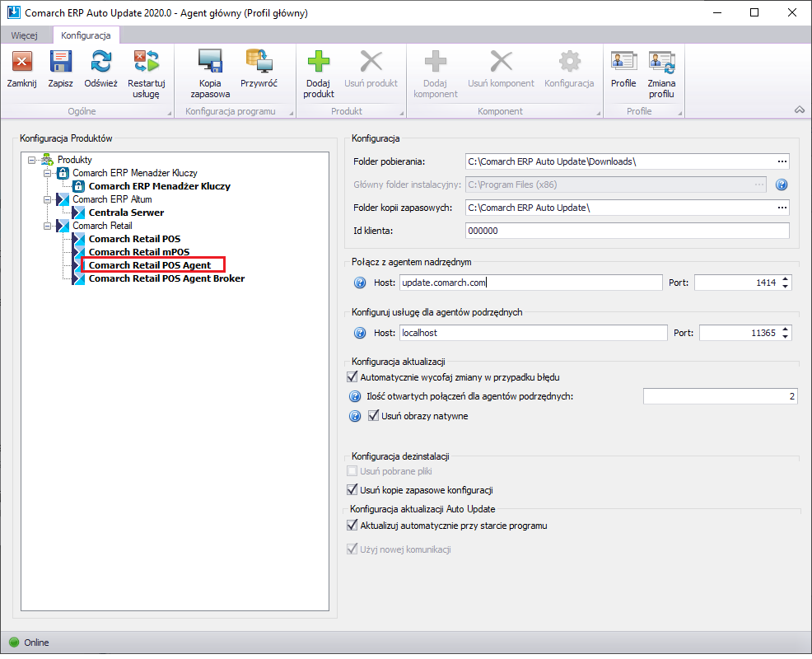Open the Ogólne group dialog launcher
Screen dimensions: 812x659
(x=170, y=113)
